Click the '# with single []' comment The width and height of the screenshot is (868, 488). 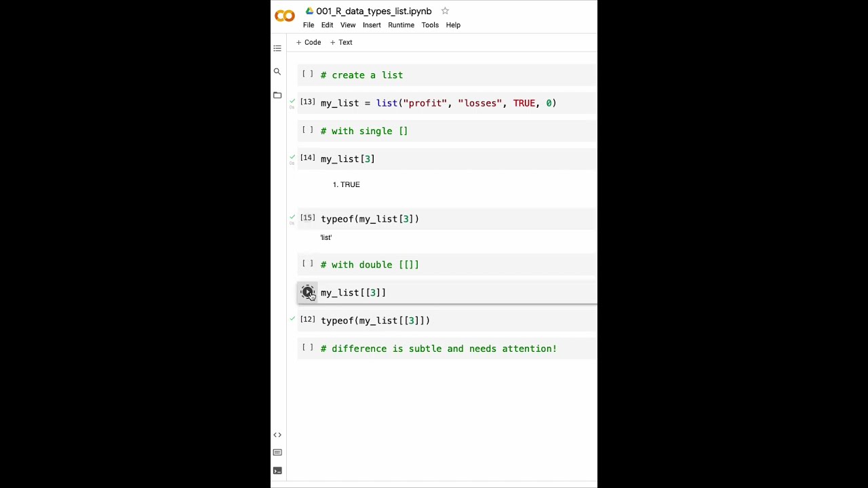tap(364, 131)
